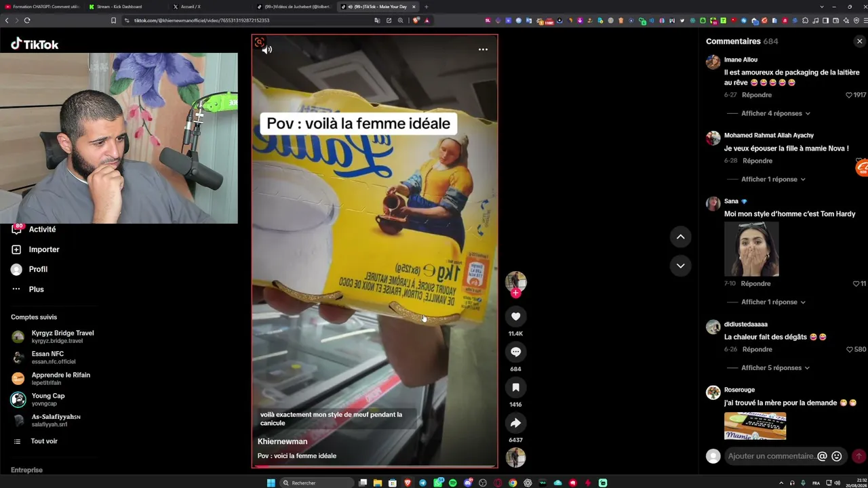Open followed account Apprendre le Rifain
Viewport: 868px width, 488px height.
coord(51,378)
